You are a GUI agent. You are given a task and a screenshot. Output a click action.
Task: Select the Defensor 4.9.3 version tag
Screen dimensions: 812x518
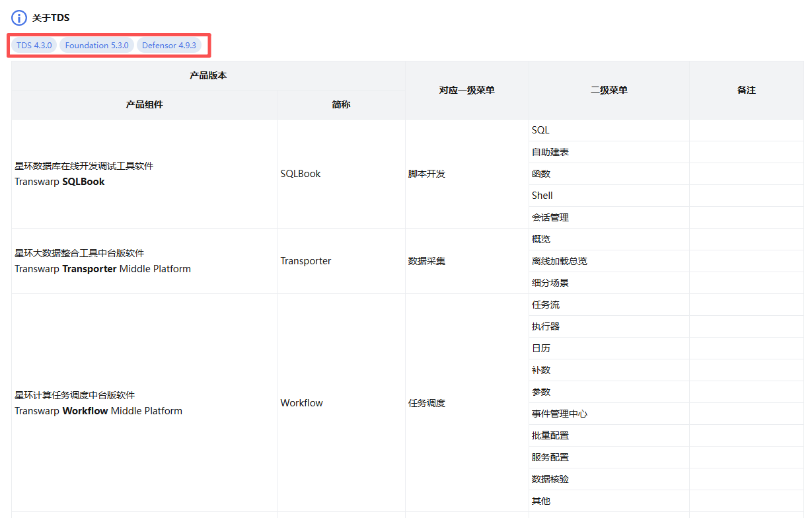pos(169,46)
